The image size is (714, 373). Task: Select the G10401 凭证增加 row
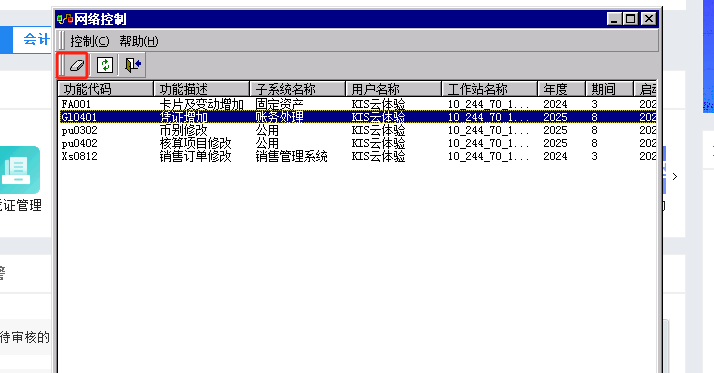[358, 117]
